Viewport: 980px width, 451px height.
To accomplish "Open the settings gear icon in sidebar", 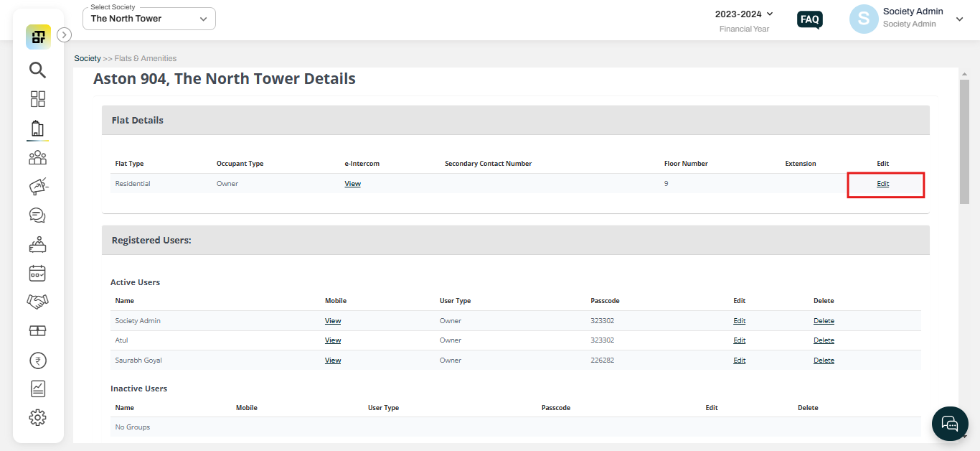I will (x=37, y=417).
